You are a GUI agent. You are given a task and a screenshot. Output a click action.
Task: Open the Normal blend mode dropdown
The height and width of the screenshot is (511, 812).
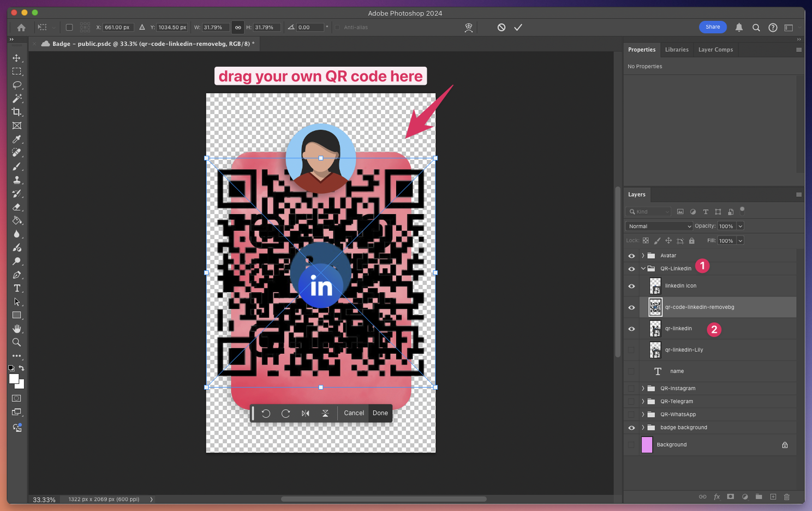coord(659,226)
